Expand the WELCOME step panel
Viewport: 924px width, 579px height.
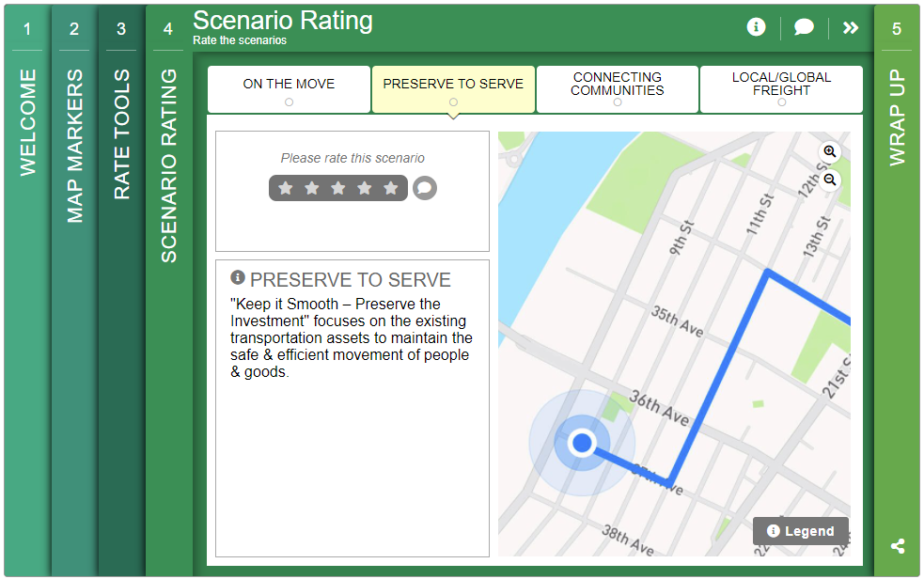click(26, 120)
